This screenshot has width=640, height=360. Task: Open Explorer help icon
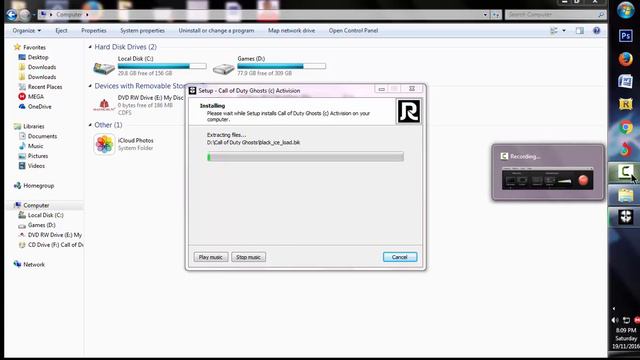pos(596,31)
